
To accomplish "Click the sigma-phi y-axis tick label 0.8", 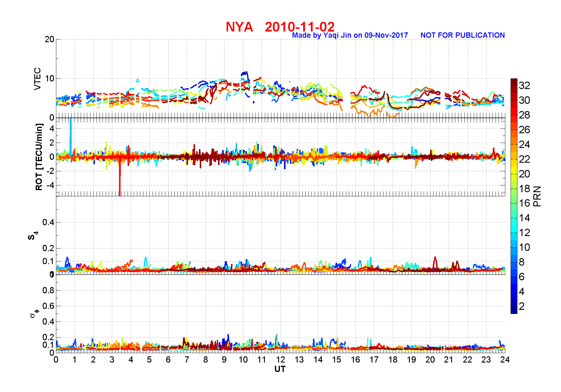I will (48, 290).
